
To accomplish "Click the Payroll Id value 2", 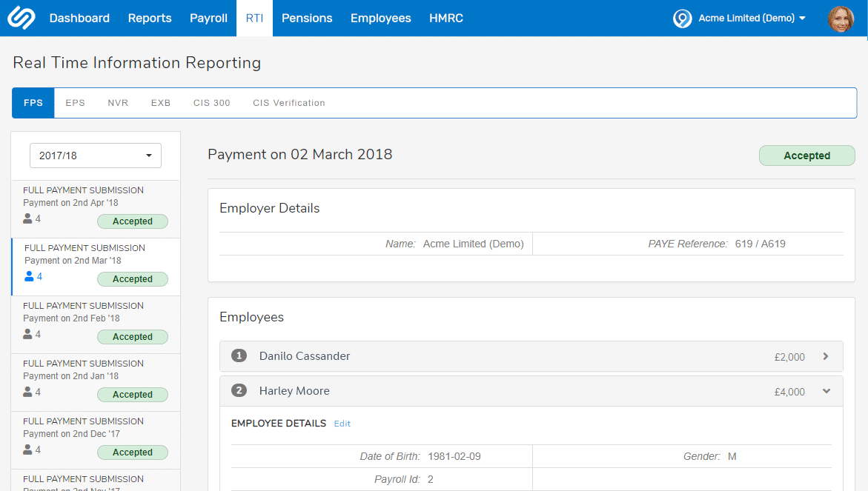I will click(430, 479).
